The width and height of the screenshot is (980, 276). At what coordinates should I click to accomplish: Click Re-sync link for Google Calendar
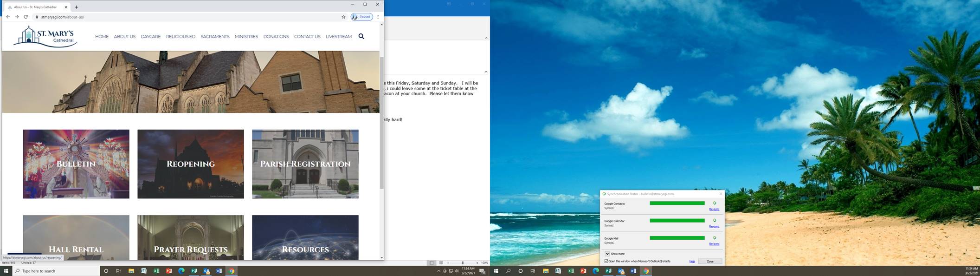point(714,227)
